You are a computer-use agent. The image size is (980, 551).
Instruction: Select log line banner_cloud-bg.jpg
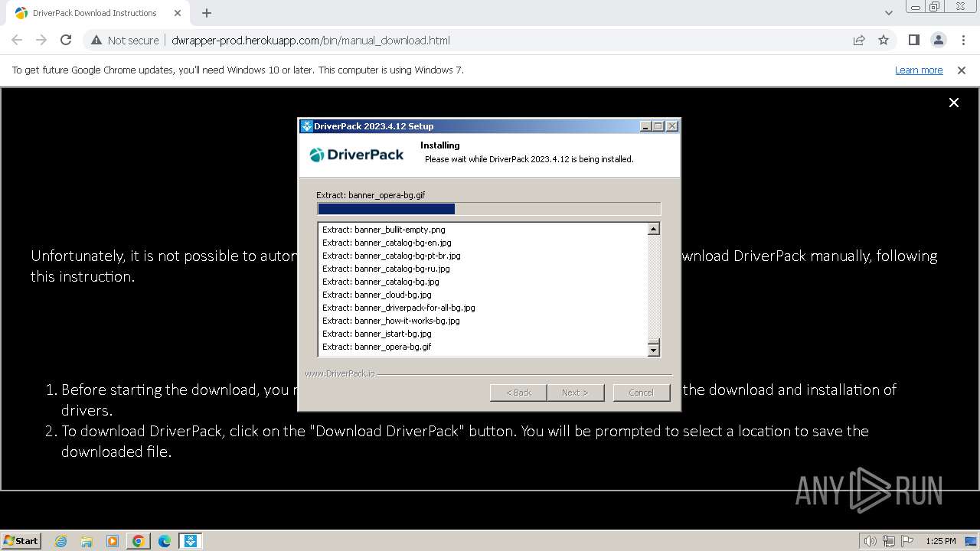377,295
